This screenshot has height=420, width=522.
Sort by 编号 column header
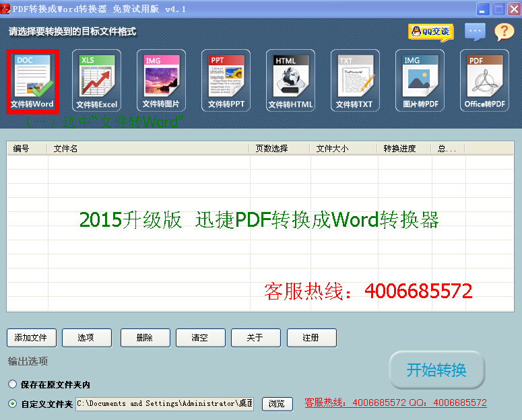(x=28, y=149)
